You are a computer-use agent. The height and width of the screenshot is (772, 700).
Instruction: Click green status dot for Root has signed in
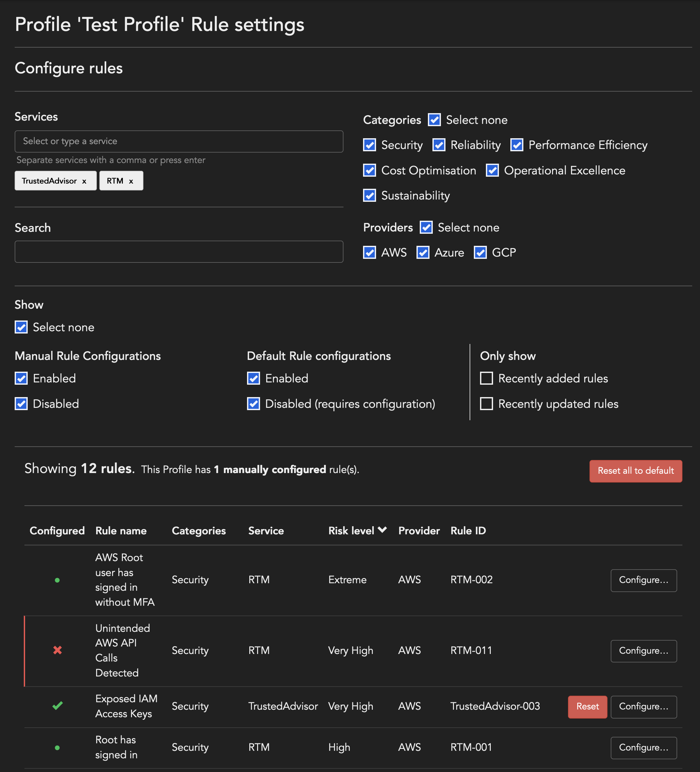click(57, 747)
